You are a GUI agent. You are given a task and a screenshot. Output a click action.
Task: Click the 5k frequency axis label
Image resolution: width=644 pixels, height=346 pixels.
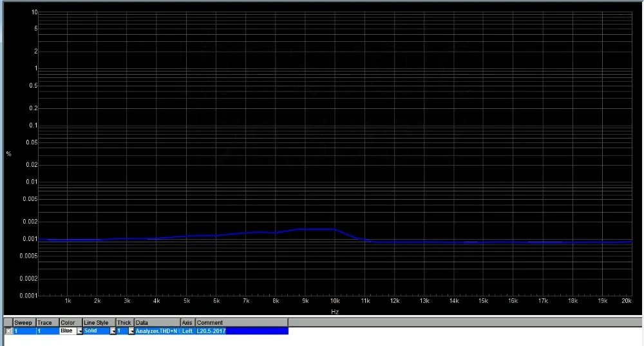point(187,301)
